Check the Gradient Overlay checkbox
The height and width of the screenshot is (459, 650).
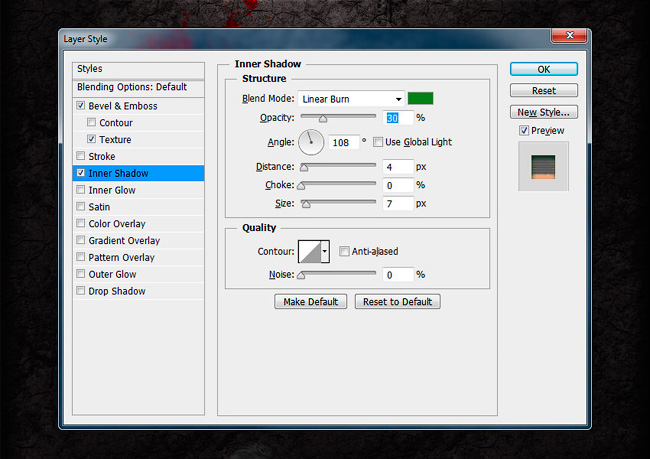80,240
